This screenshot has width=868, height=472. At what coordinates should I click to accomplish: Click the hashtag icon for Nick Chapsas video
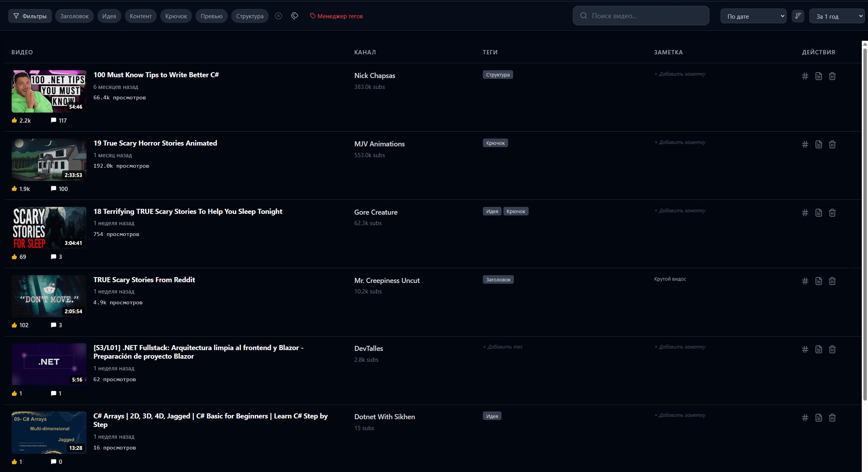tap(805, 76)
